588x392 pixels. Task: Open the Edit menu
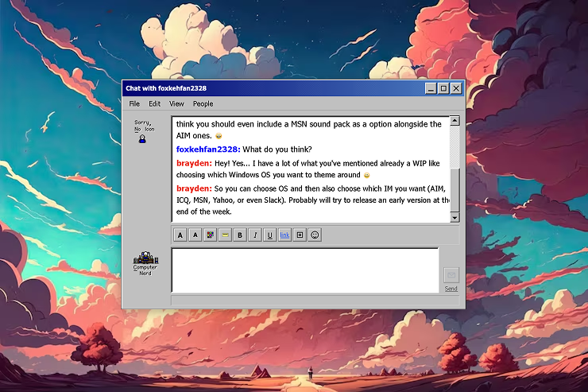(154, 104)
